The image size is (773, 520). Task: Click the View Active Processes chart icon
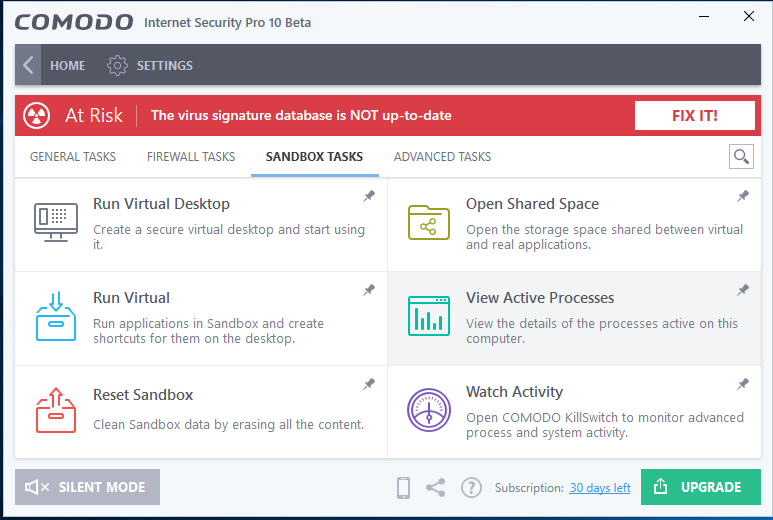tap(429, 316)
